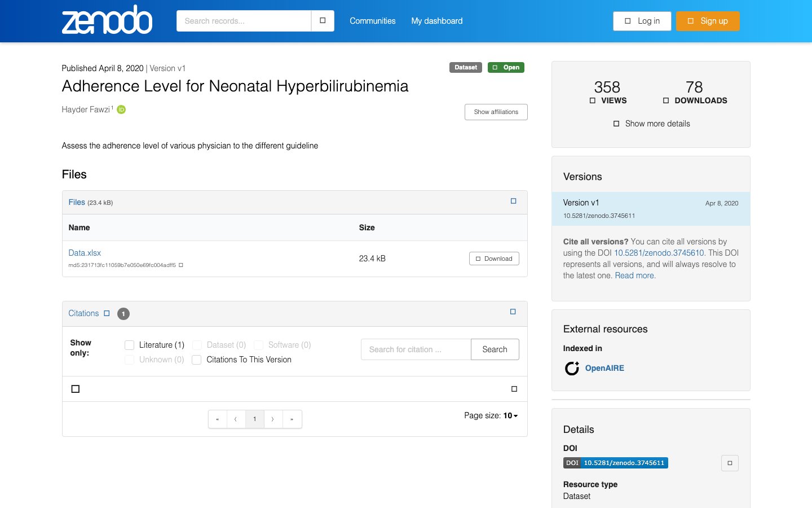Open My dashboard menu item
This screenshot has width=812, height=508.
[x=437, y=21]
